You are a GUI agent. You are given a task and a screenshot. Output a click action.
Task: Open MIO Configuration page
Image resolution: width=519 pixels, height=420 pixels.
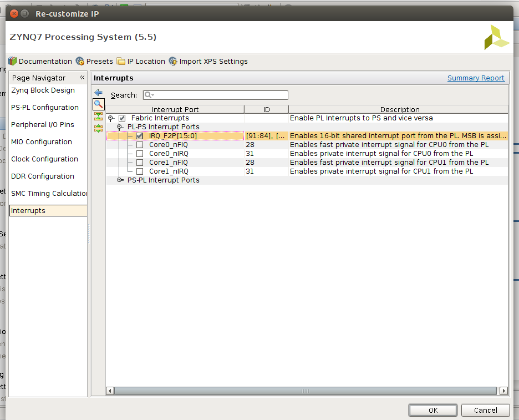(42, 142)
